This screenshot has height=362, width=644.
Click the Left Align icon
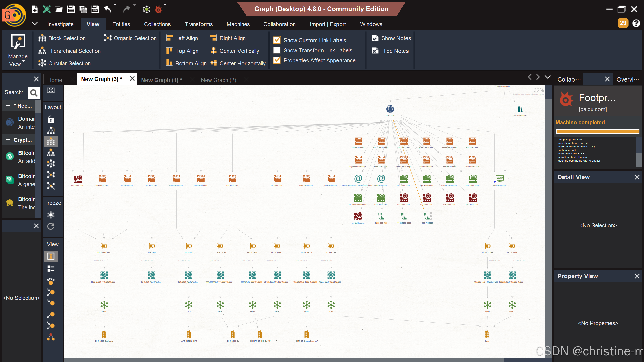click(169, 38)
